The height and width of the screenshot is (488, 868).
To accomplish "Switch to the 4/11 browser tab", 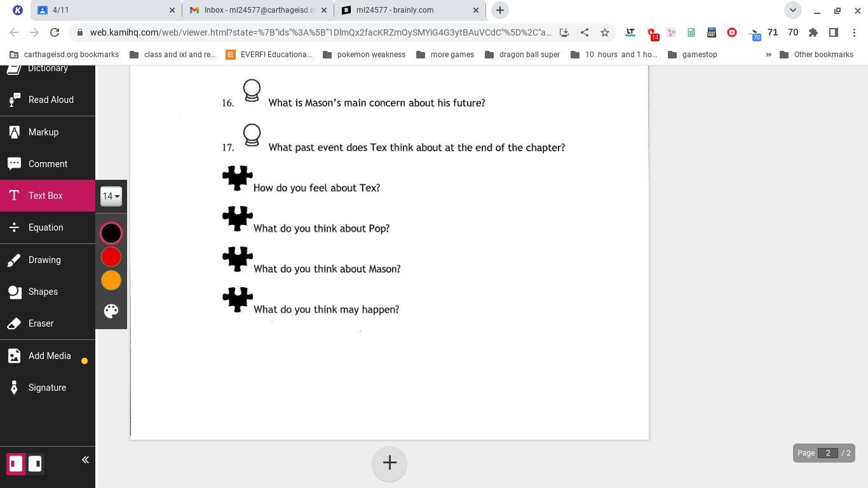I will [x=106, y=10].
